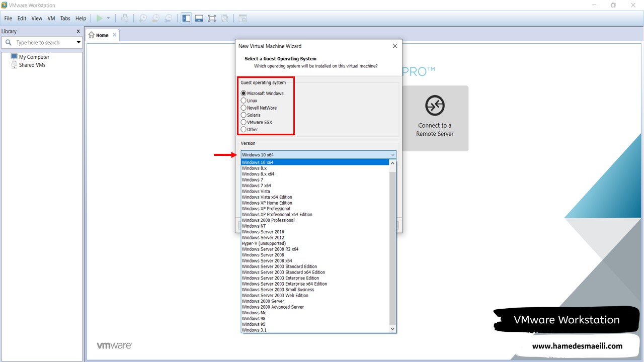Select the Other guest OS radio button
Screen dimensions: 644x362
coord(244,129)
